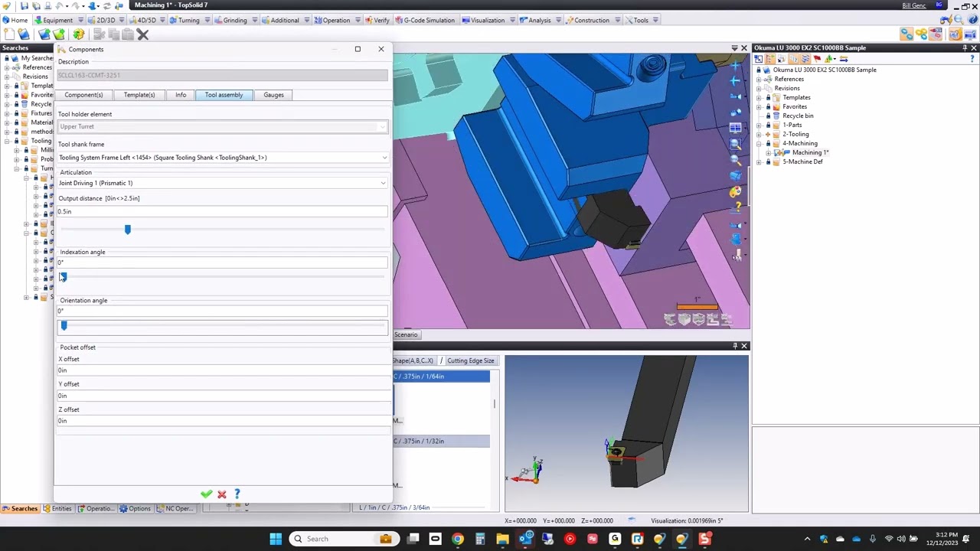Click the Scenario button below the viewport

[406, 334]
